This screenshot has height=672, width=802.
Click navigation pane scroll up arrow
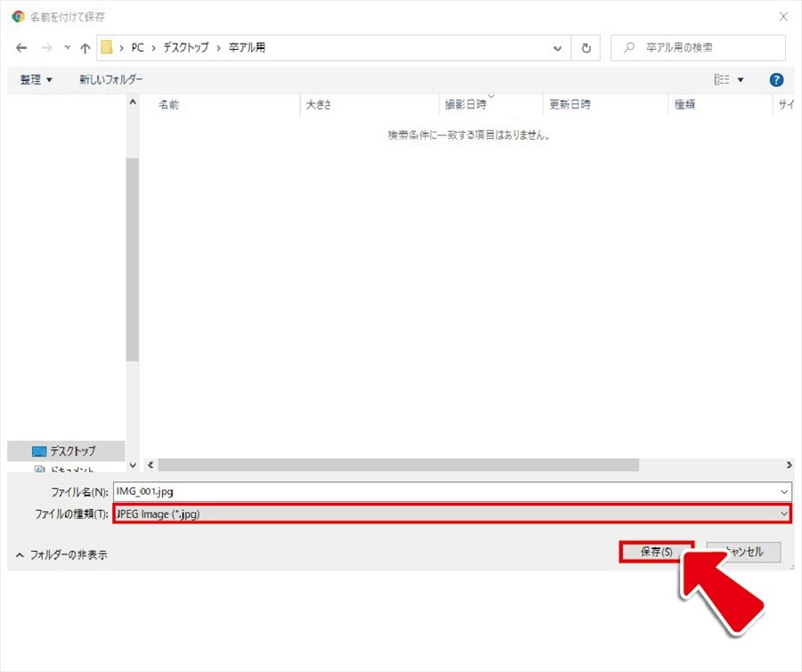pos(133,102)
